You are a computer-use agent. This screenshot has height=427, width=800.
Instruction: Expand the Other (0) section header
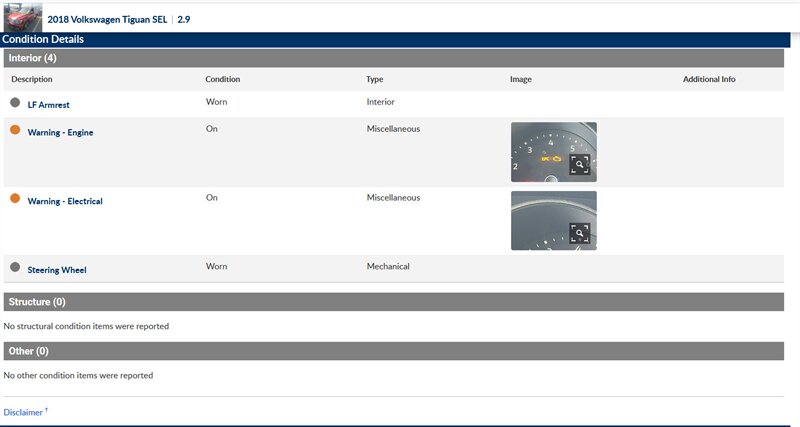pyautogui.click(x=28, y=351)
